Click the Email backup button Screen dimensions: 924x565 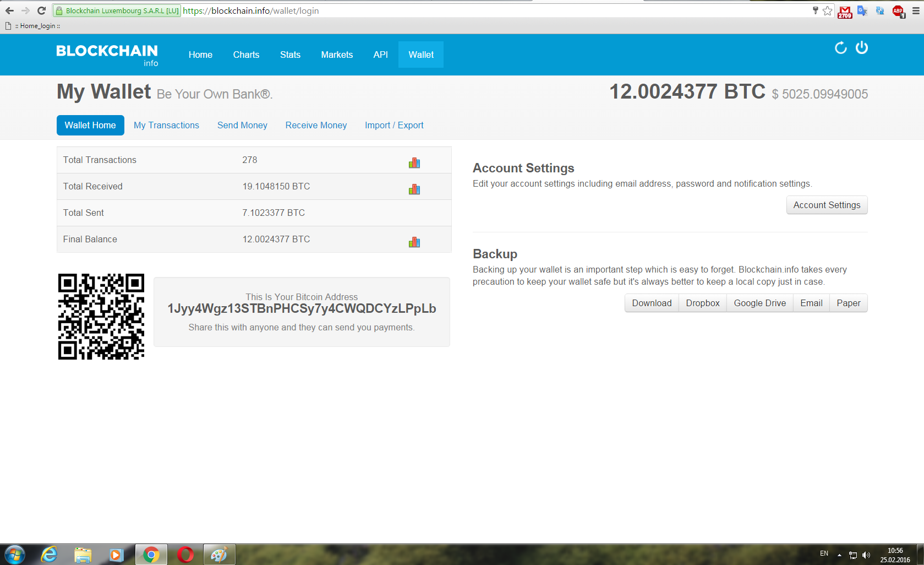click(811, 303)
